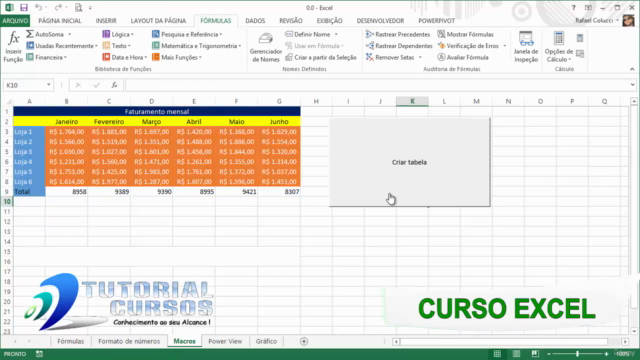Open Opções de Cálculo menu

559,47
